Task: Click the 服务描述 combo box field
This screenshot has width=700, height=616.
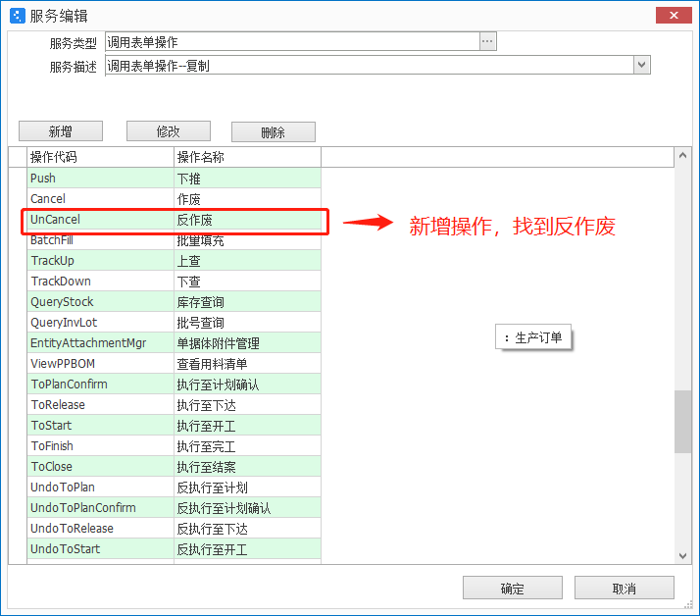Action: pos(370,66)
